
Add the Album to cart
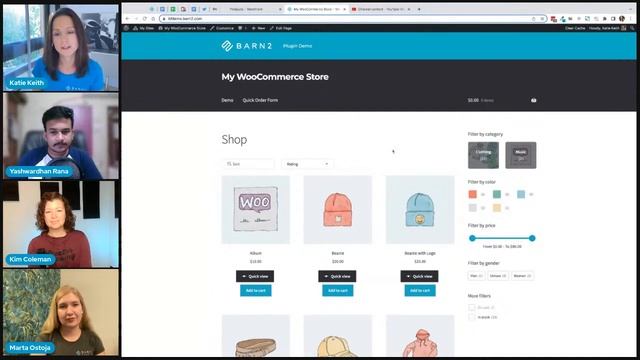(256, 291)
